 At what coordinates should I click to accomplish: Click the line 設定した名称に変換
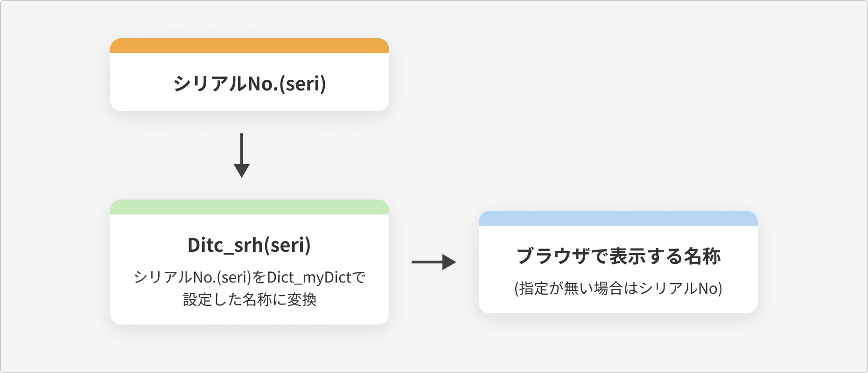tap(250, 299)
